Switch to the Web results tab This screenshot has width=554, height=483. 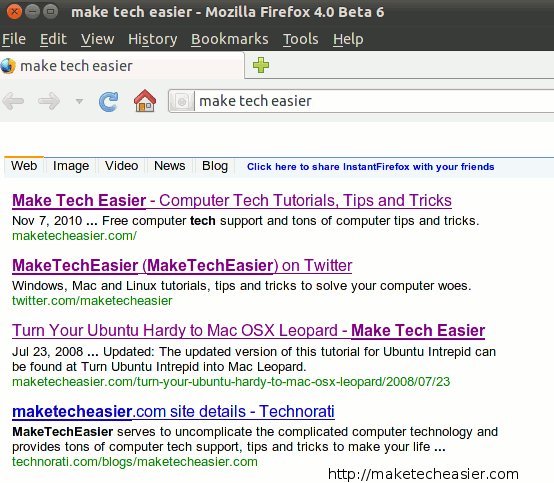point(24,165)
